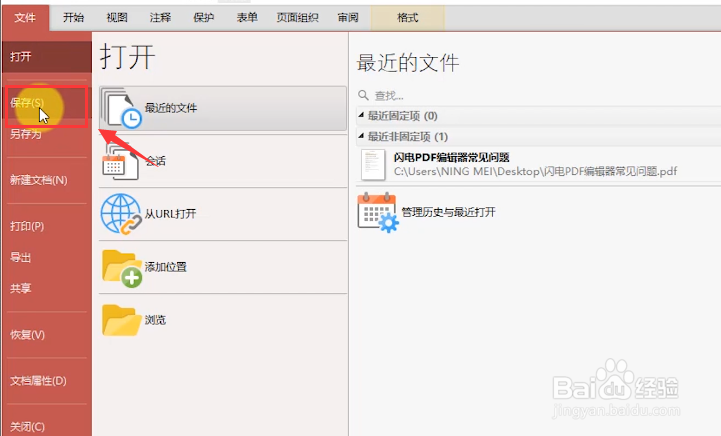721x436 pixels.
Task: Open the 格式 tab
Action: [x=407, y=18]
